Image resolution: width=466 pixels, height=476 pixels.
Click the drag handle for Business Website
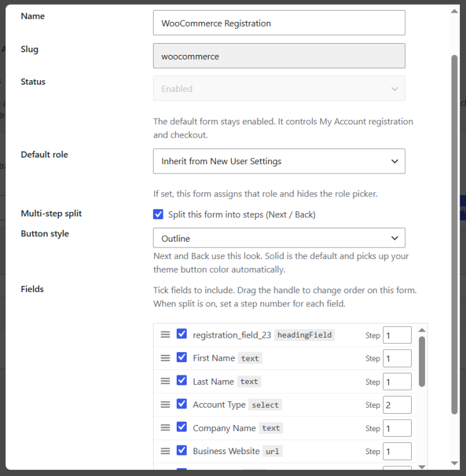(x=165, y=451)
